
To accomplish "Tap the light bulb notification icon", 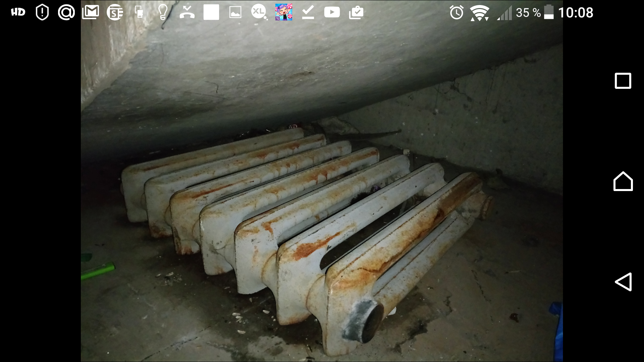I will pos(163,12).
